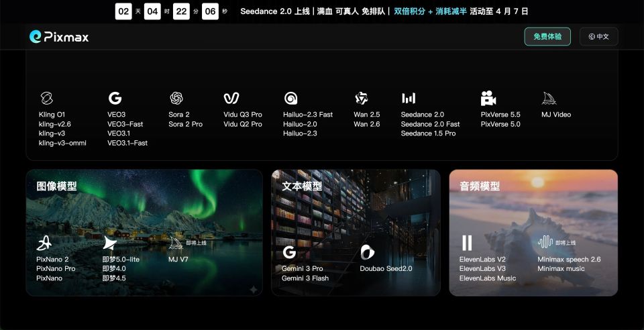
Task: Select the Minimax speech 2.6 model
Action: point(570,260)
